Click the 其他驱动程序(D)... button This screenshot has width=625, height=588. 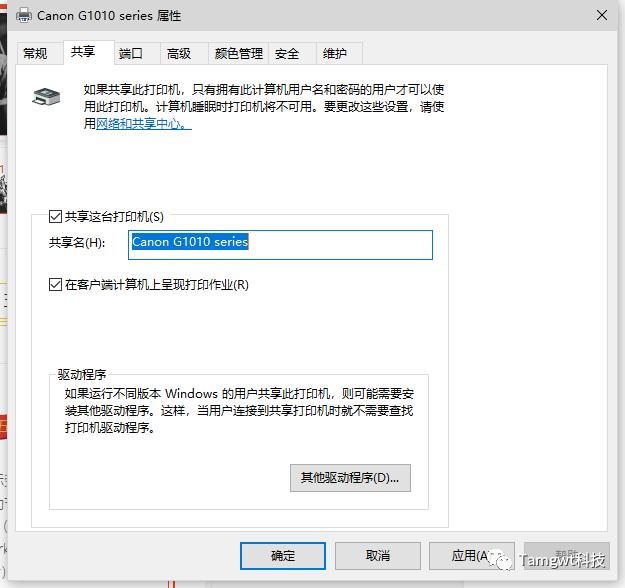[350, 478]
